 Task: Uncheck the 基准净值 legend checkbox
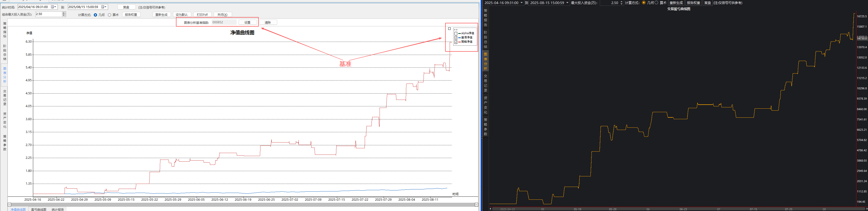click(x=456, y=38)
